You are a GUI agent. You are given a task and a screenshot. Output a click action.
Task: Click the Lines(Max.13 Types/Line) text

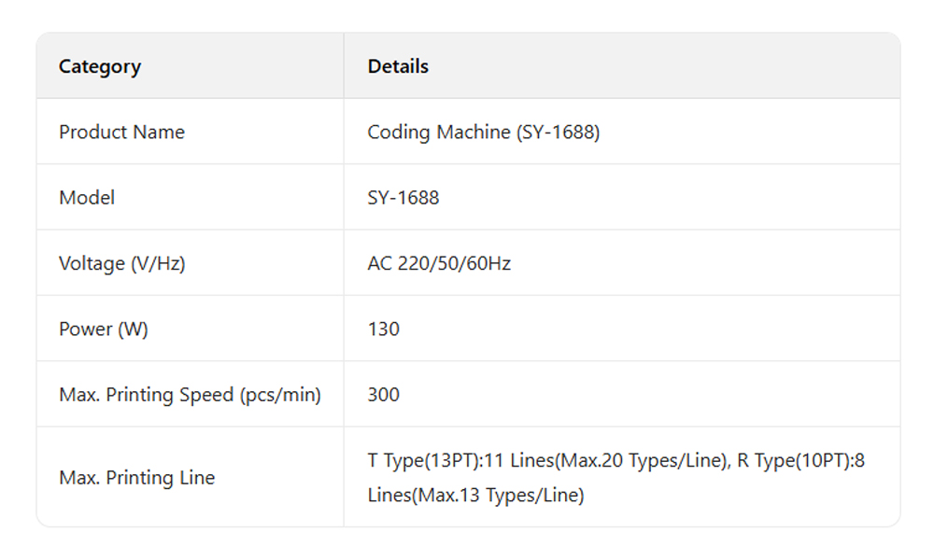[x=475, y=496]
